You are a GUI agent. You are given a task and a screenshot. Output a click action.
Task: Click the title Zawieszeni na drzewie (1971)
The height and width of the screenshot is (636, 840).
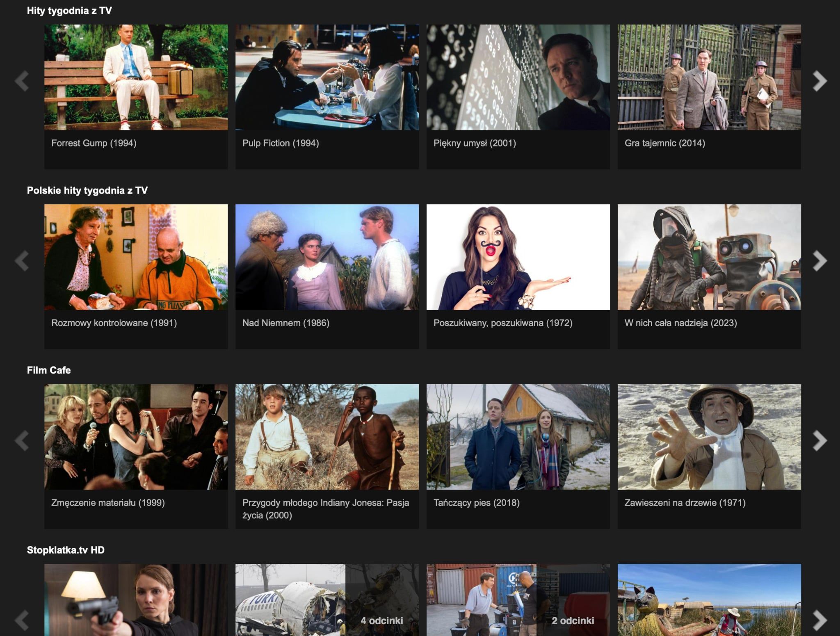click(x=685, y=503)
